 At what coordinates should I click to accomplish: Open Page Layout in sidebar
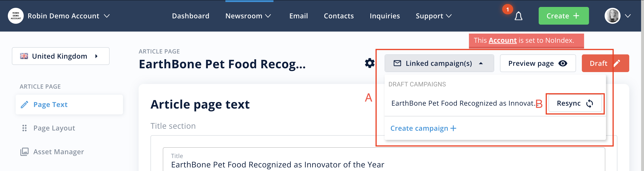pos(54,128)
